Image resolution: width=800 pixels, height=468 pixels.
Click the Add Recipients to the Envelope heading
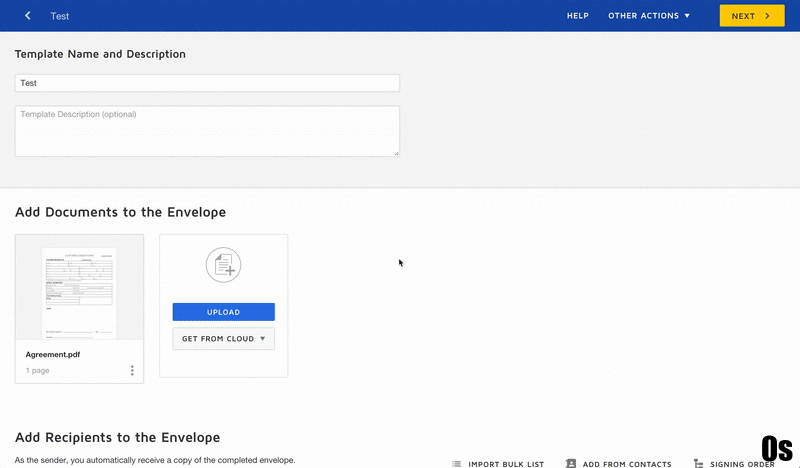tap(117, 437)
